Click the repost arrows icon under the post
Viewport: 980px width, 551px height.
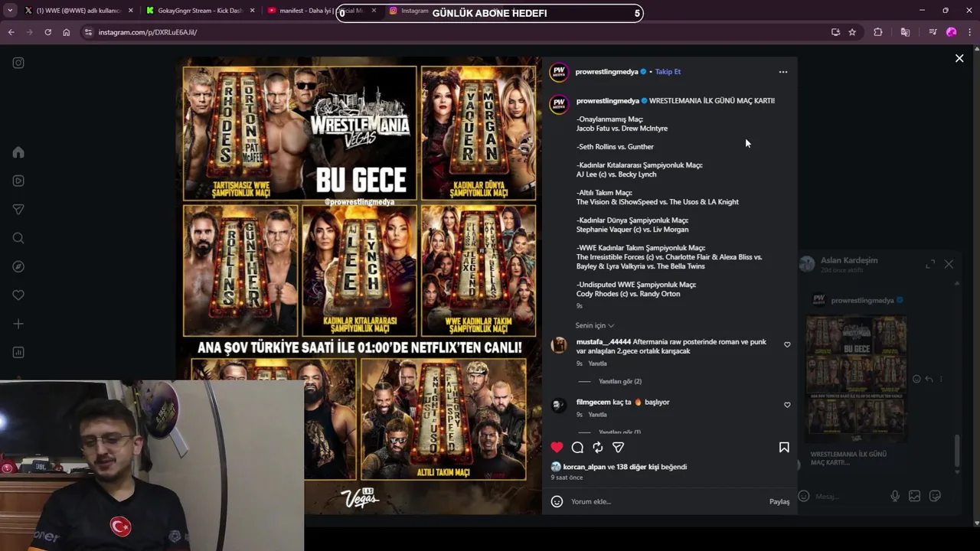click(x=598, y=447)
